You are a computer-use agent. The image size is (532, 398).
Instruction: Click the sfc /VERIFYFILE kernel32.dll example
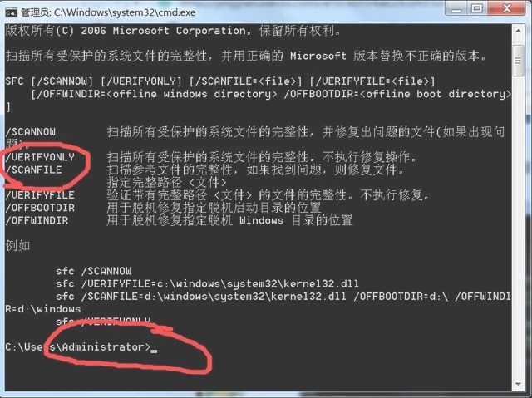click(207, 284)
